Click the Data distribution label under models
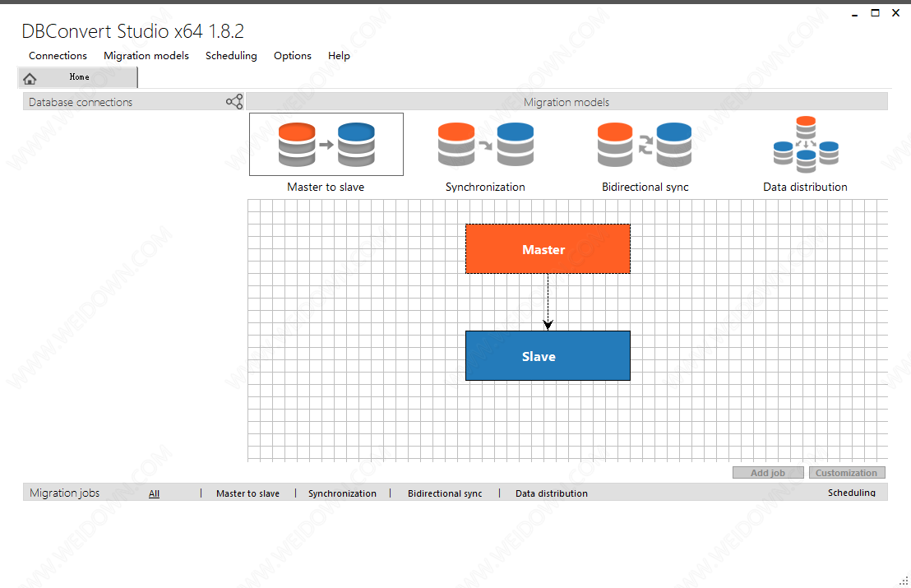 point(805,188)
